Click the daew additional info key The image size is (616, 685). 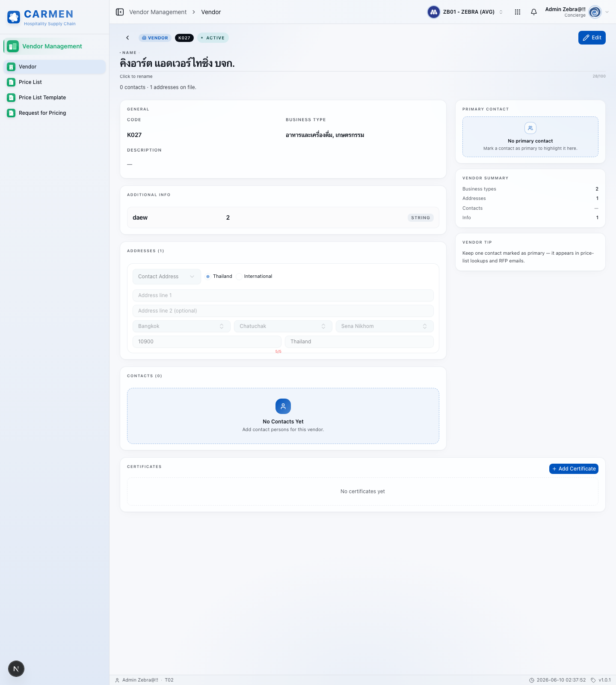coord(140,217)
